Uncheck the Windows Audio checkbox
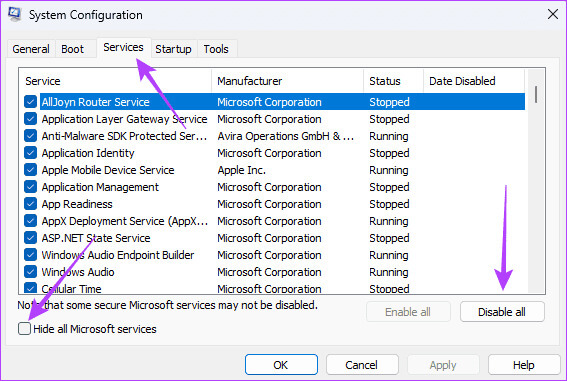The width and height of the screenshot is (567, 381). coord(30,272)
